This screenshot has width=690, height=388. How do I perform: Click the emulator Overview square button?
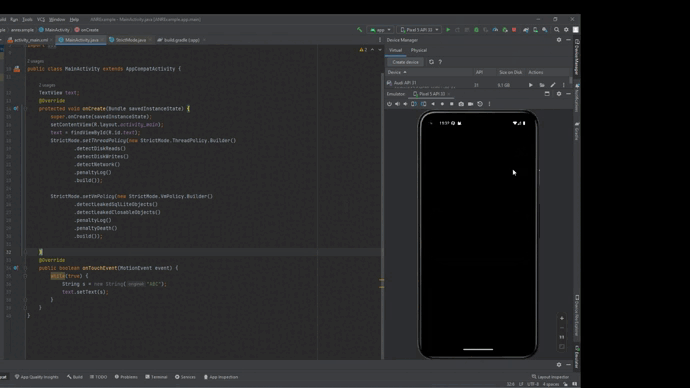[451, 104]
